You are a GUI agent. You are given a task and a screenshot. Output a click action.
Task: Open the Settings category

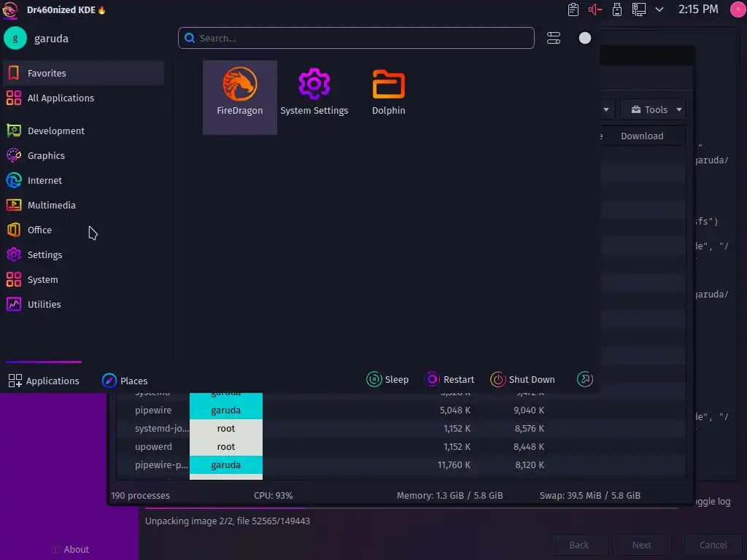coord(84,254)
